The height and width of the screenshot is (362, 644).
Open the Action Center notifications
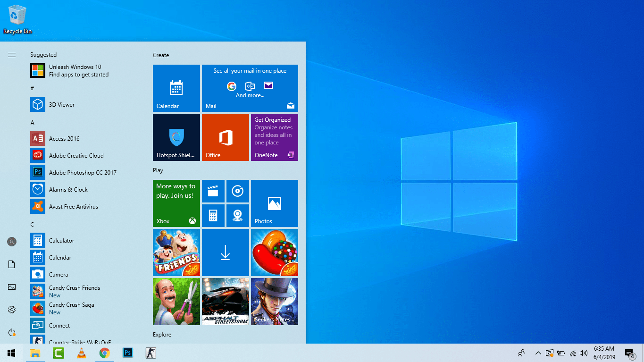tap(629, 353)
